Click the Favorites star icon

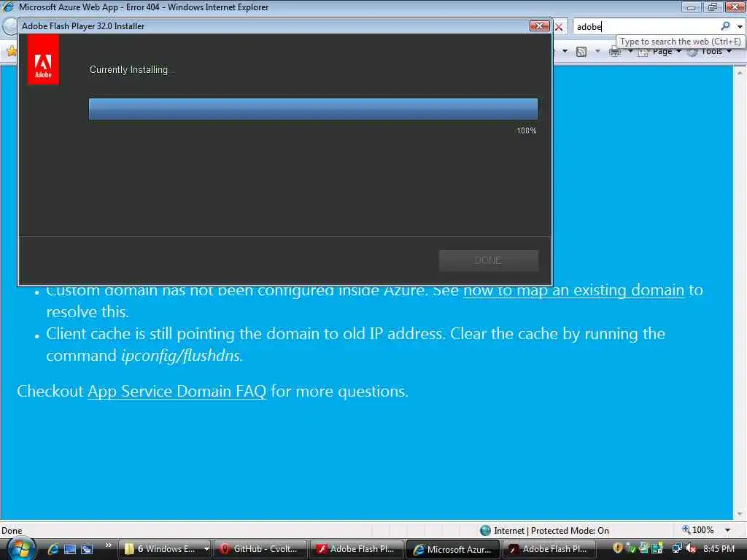[x=10, y=50]
